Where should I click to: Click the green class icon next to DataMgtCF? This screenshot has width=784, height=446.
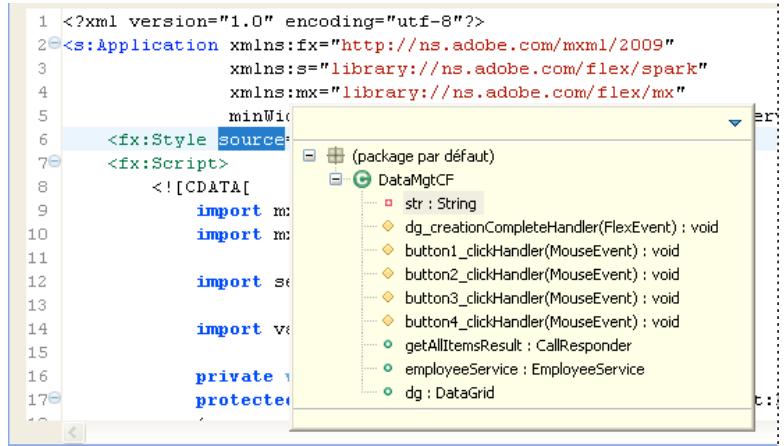tap(362, 180)
